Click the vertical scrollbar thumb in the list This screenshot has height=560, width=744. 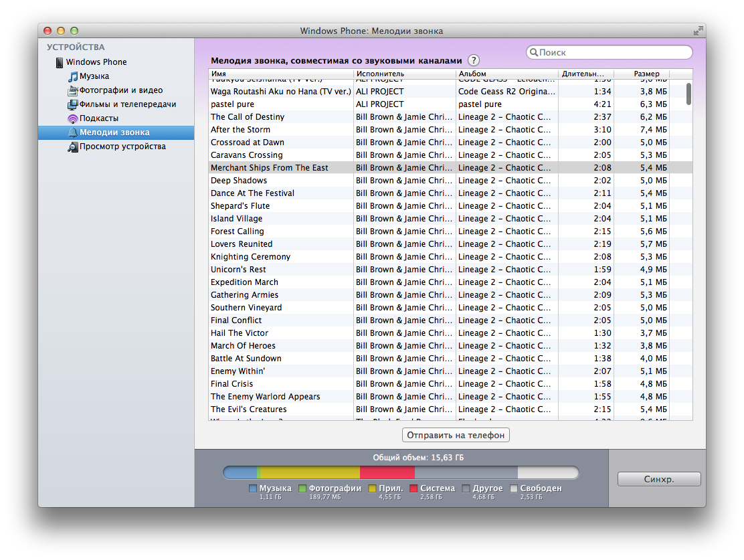[x=688, y=94]
